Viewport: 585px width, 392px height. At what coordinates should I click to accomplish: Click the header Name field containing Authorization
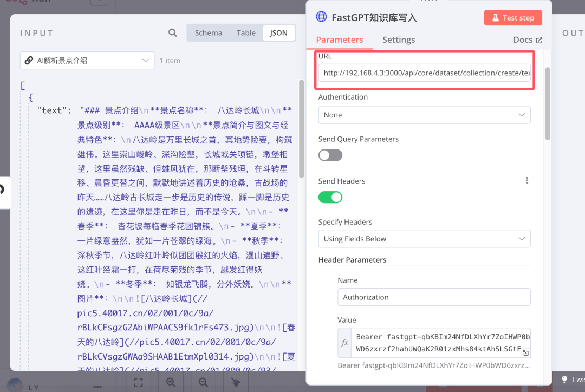(434, 297)
